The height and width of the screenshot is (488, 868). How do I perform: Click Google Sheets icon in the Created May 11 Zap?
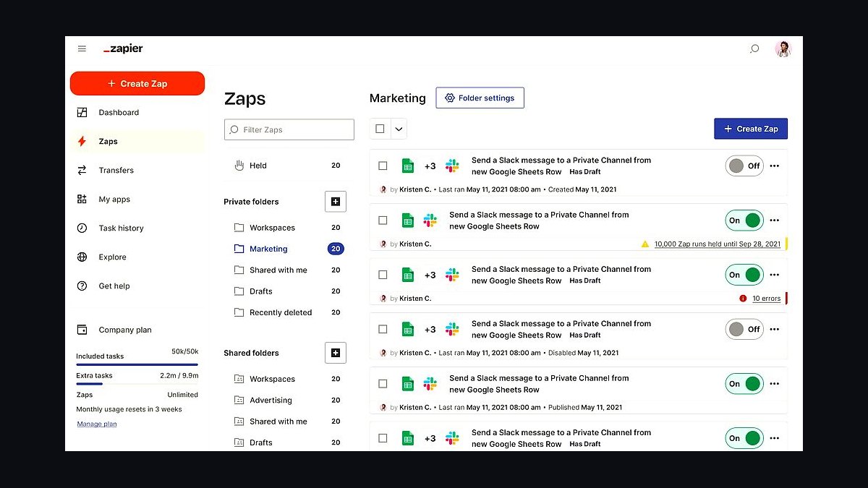(408, 166)
